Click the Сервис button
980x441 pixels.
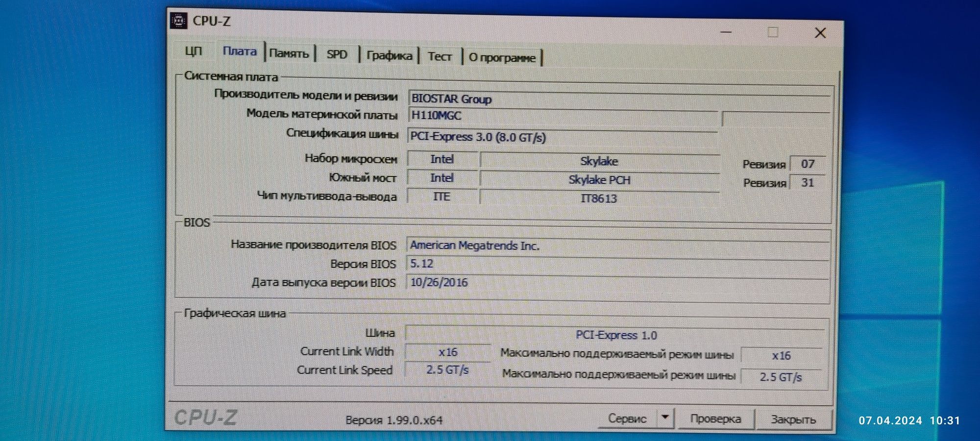coord(627,418)
